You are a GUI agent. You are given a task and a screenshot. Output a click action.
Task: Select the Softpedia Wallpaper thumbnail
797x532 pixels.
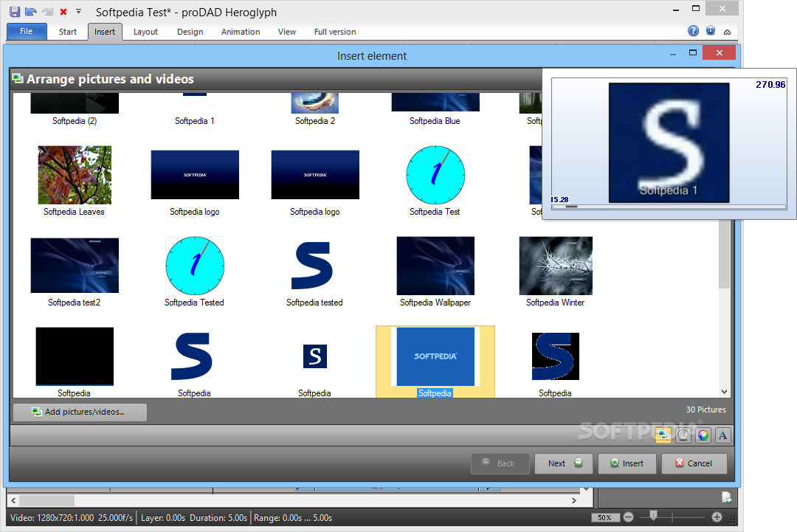point(435,265)
